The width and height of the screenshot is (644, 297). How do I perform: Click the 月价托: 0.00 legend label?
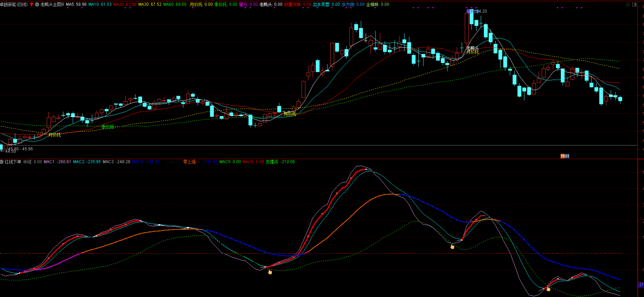(x=201, y=4)
